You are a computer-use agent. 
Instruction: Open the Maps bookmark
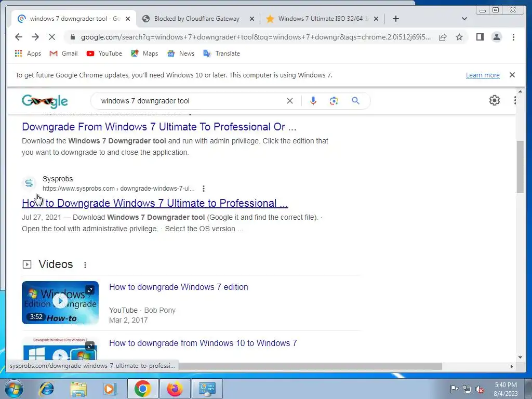[144, 54]
